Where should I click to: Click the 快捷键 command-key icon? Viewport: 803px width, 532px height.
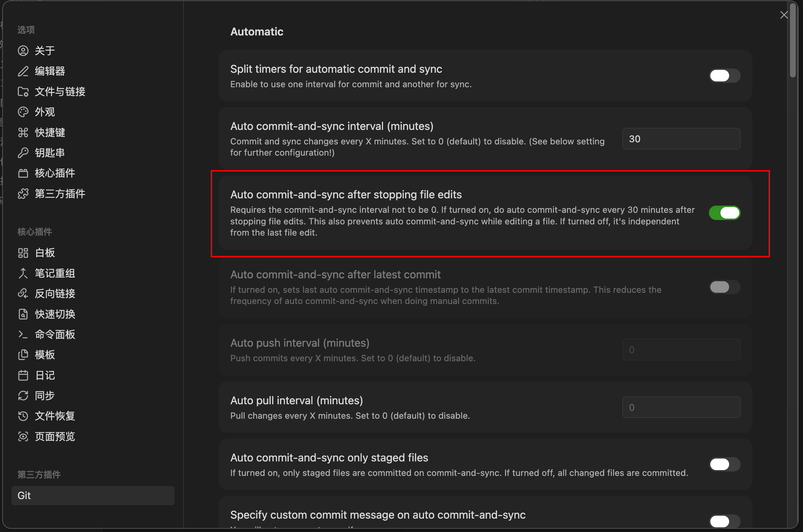(x=23, y=132)
